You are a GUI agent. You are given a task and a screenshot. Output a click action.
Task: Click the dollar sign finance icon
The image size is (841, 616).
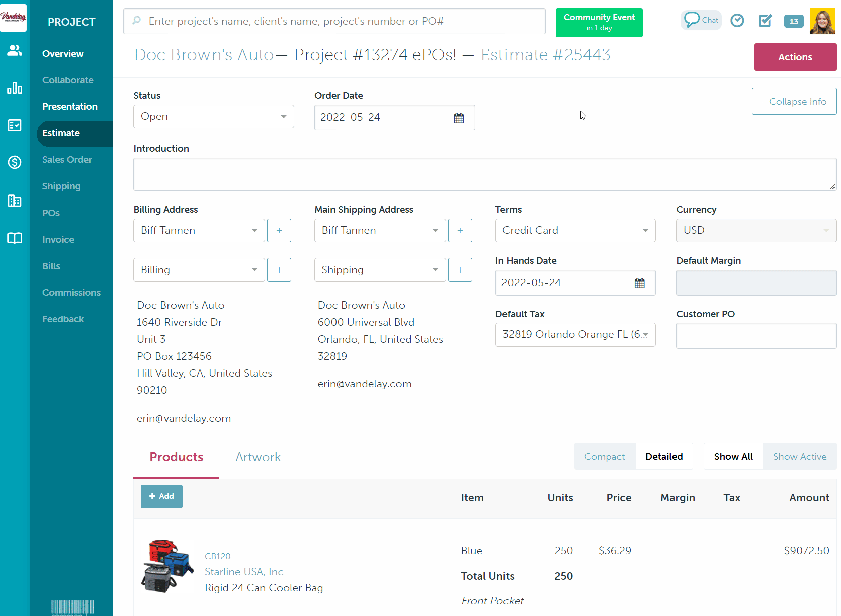point(15,162)
